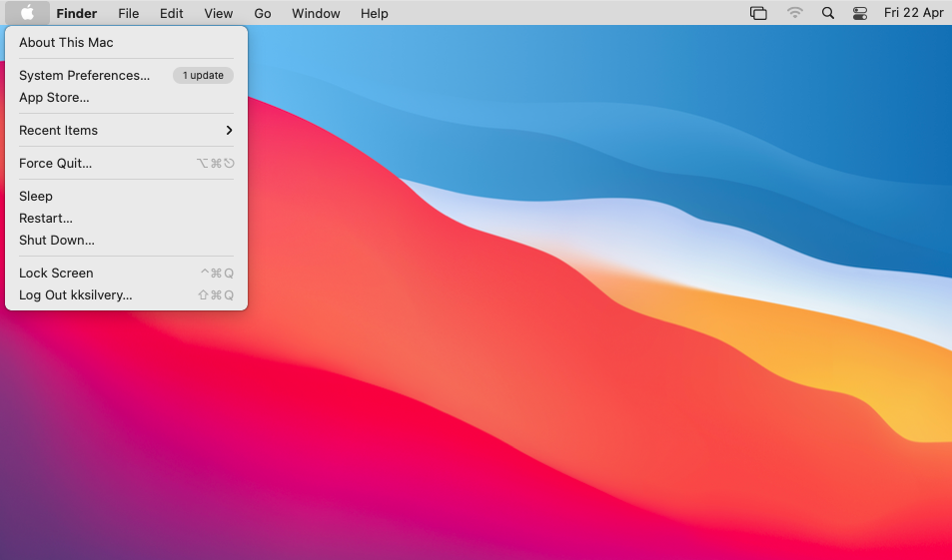Viewport: 952px width, 560px height.
Task: Click the Apple logo menu icon
Action: point(27,13)
